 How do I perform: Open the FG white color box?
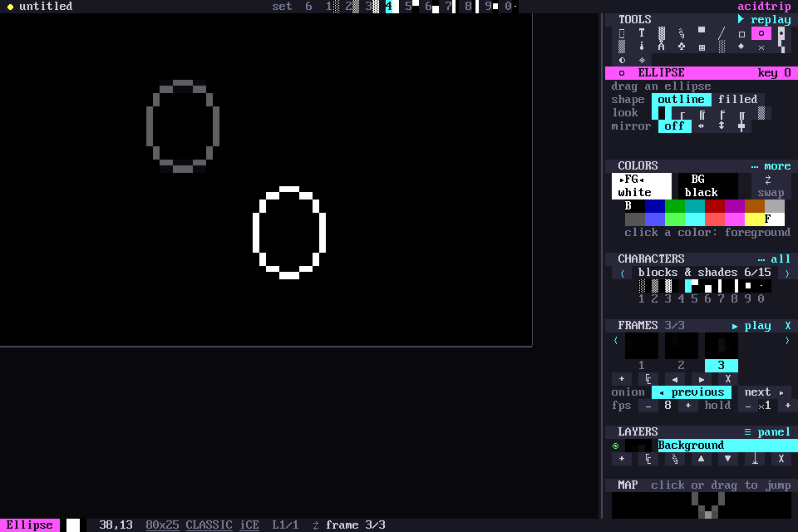click(641, 186)
